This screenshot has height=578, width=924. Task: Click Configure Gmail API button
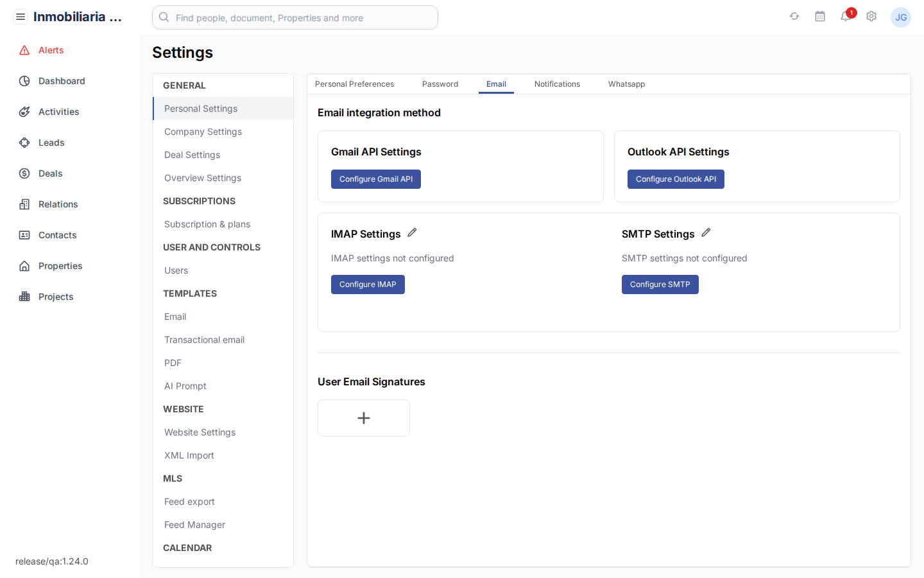point(376,179)
